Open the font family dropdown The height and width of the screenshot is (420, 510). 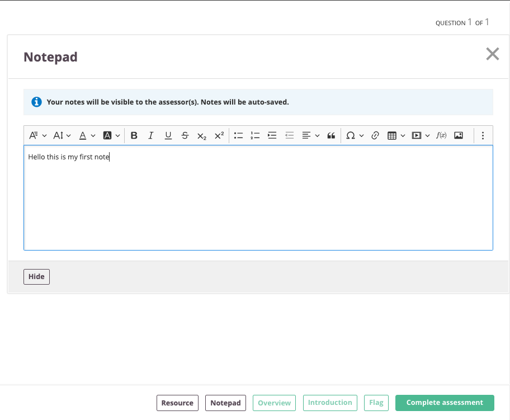point(37,135)
